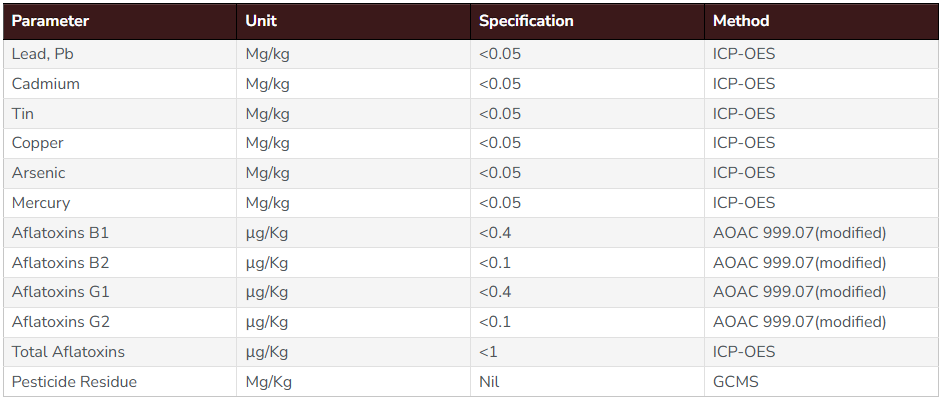Select the Aflatoxins G1 cell
The width and height of the screenshot is (940, 398).
pos(120,293)
